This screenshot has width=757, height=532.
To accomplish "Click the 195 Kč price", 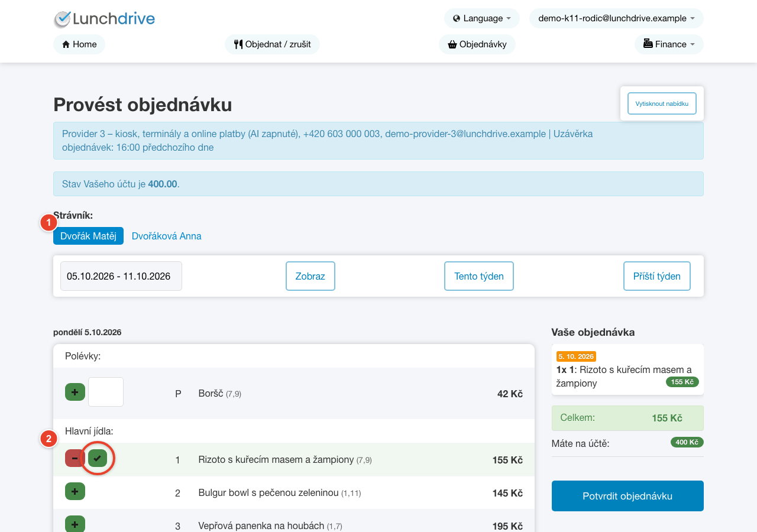I will tap(507, 526).
